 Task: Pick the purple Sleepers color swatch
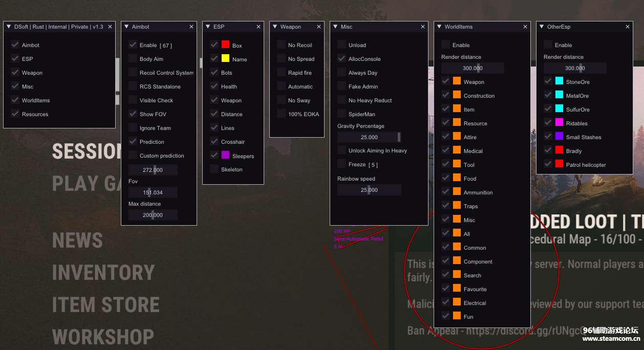(225, 156)
